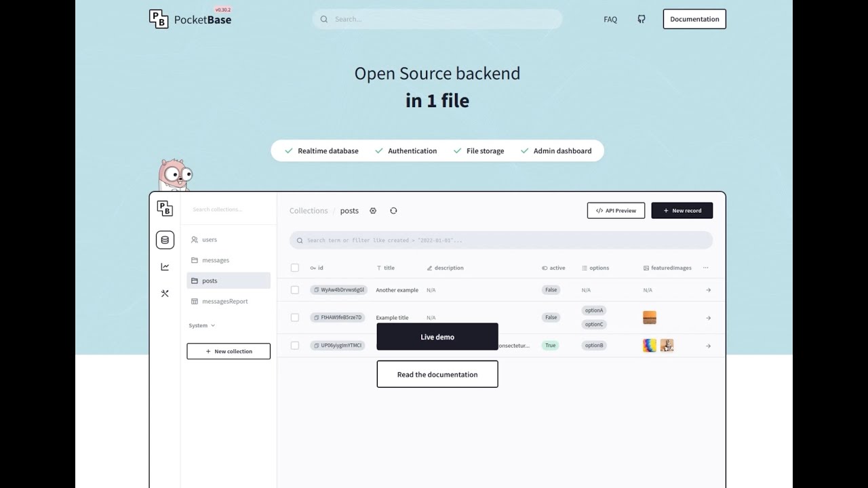Click the Documentation button
This screenshot has width=868, height=488.
point(694,19)
